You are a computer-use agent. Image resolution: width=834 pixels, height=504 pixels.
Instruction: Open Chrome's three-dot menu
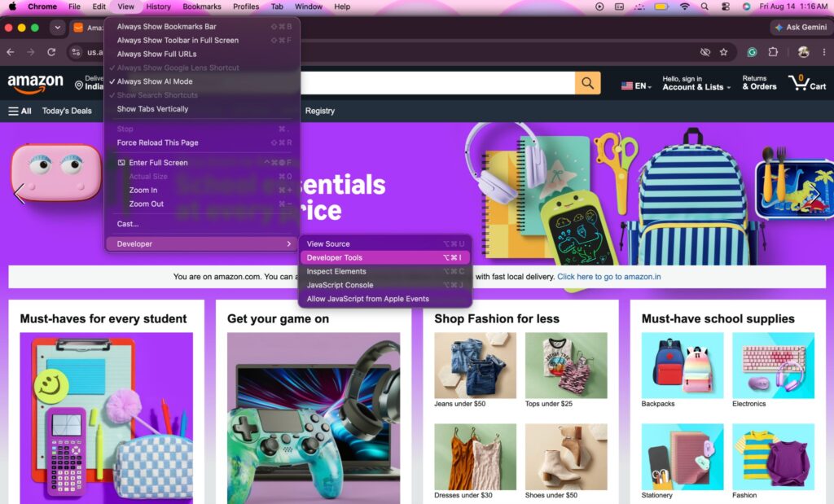pos(824,52)
